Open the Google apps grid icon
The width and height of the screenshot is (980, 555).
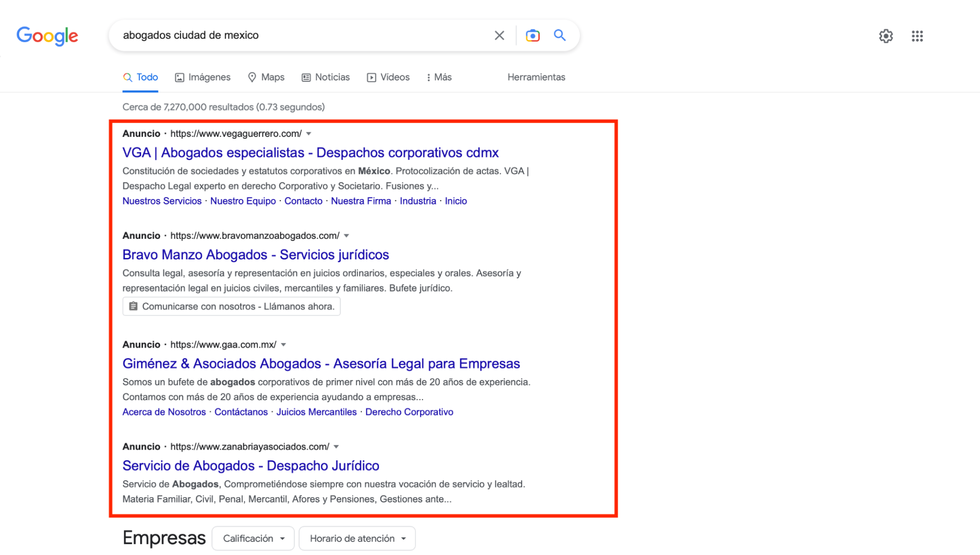(917, 36)
